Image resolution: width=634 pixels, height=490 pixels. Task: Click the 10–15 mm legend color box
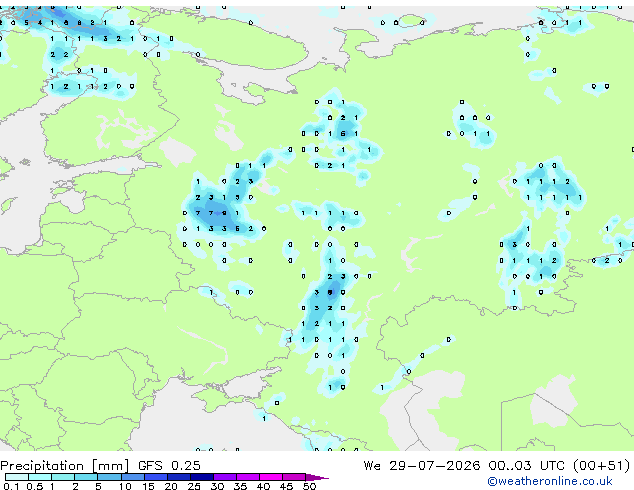[x=132, y=477]
